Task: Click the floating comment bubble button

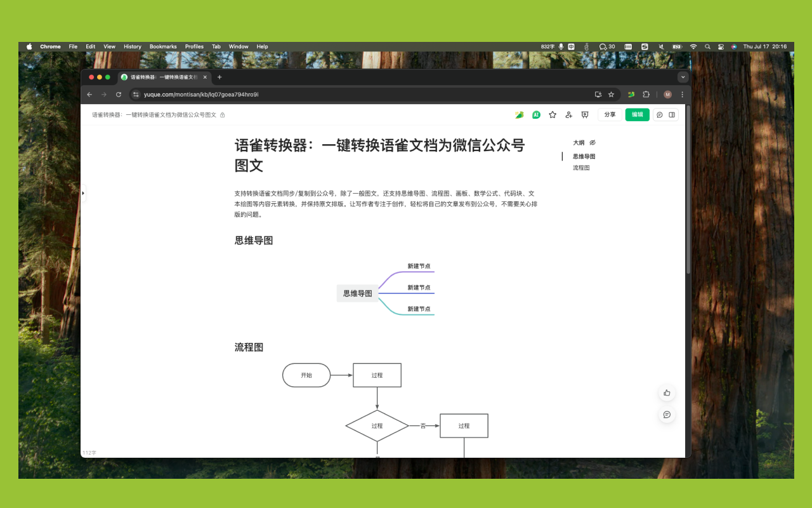Action: tap(667, 415)
